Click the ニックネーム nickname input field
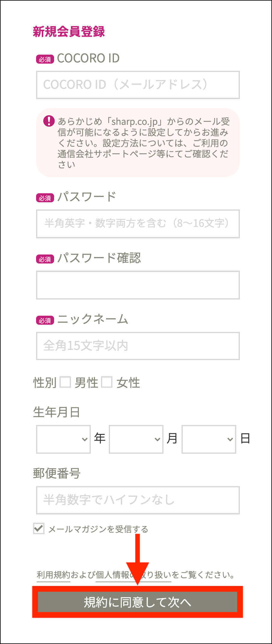The width and height of the screenshot is (272, 644). tap(138, 346)
